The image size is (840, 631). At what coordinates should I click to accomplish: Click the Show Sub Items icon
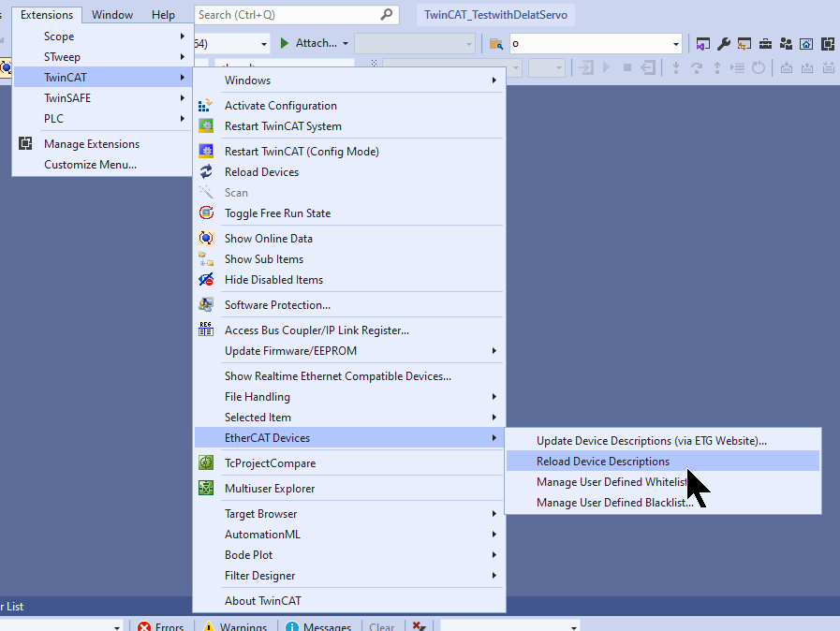206,258
